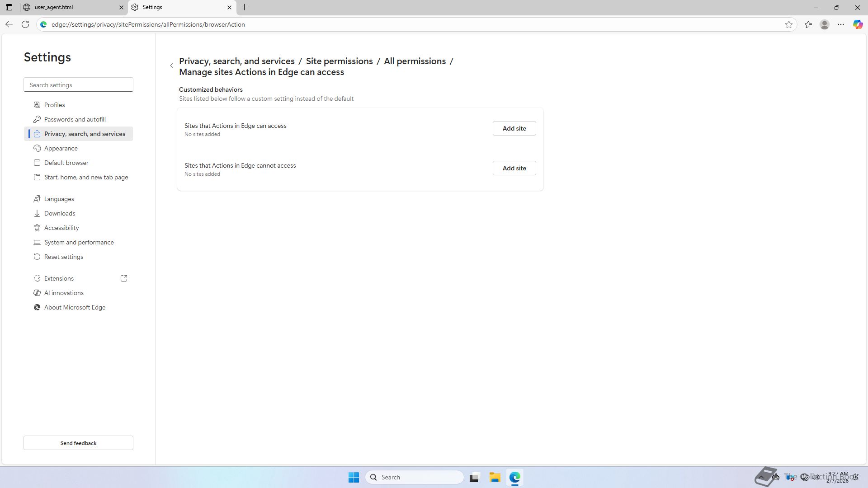Open the Favorites hub icon

(808, 24)
